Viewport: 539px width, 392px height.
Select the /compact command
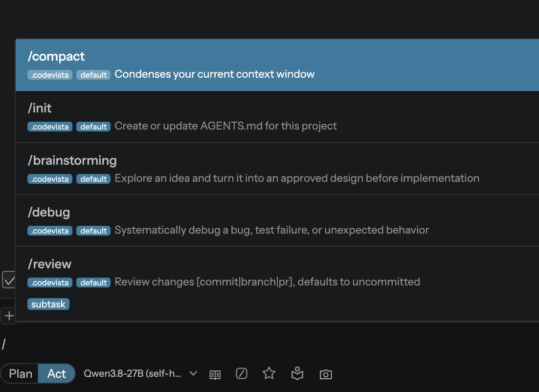tap(277, 65)
